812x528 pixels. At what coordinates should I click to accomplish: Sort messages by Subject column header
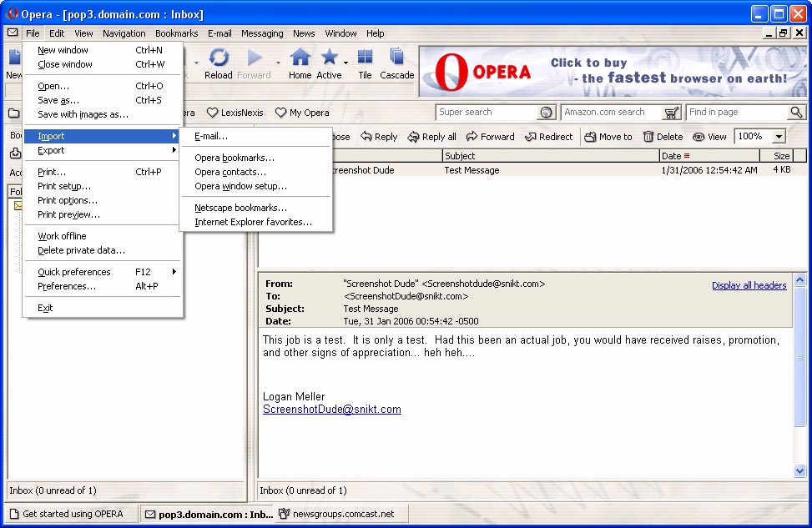point(551,156)
